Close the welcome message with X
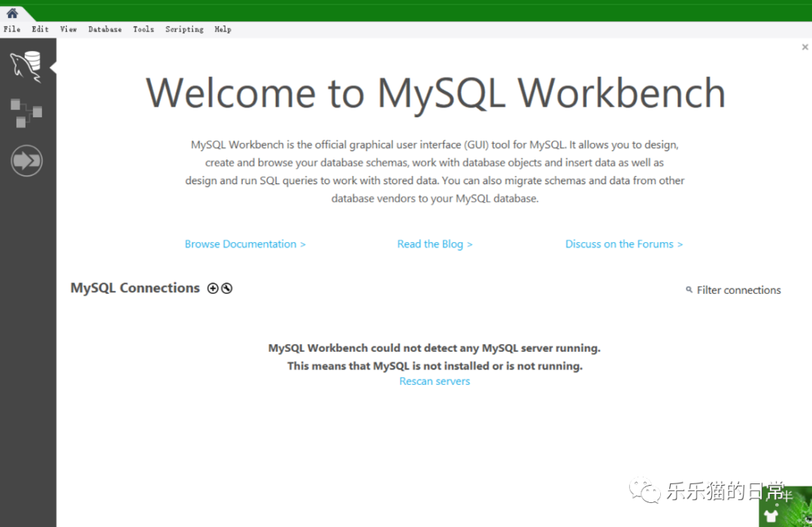The image size is (812, 527). (804, 47)
